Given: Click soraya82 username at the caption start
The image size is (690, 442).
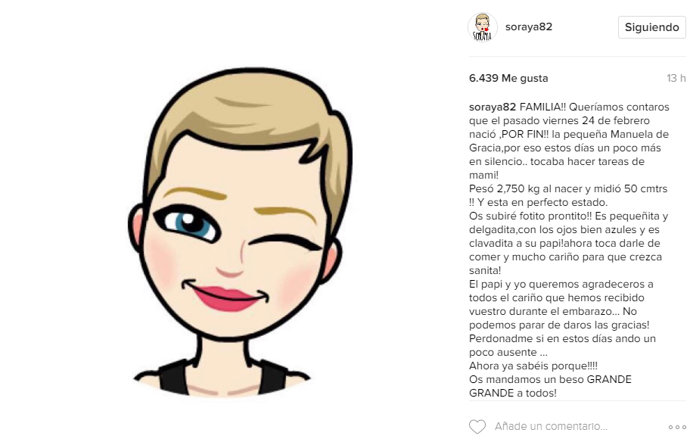Looking at the screenshot, I should (492, 107).
